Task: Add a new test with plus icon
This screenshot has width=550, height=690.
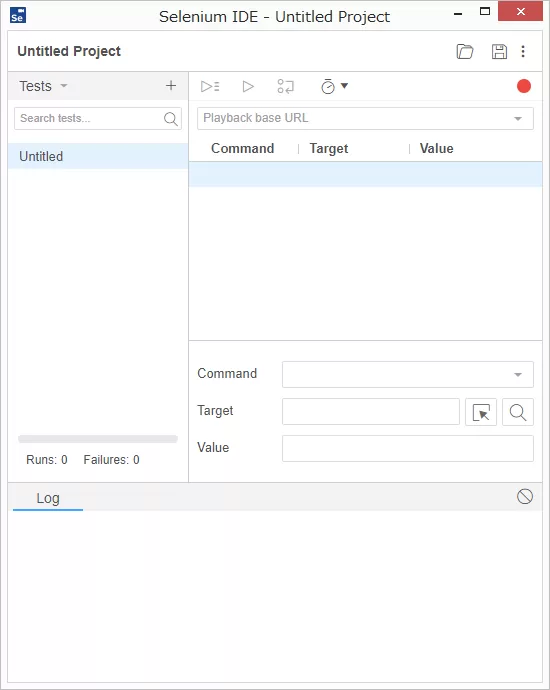Action: (171, 85)
